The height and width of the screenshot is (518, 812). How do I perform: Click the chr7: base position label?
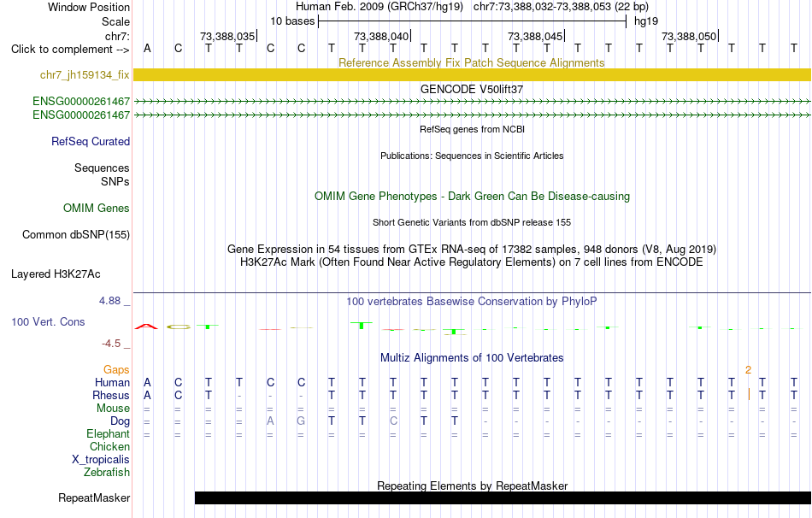118,36
